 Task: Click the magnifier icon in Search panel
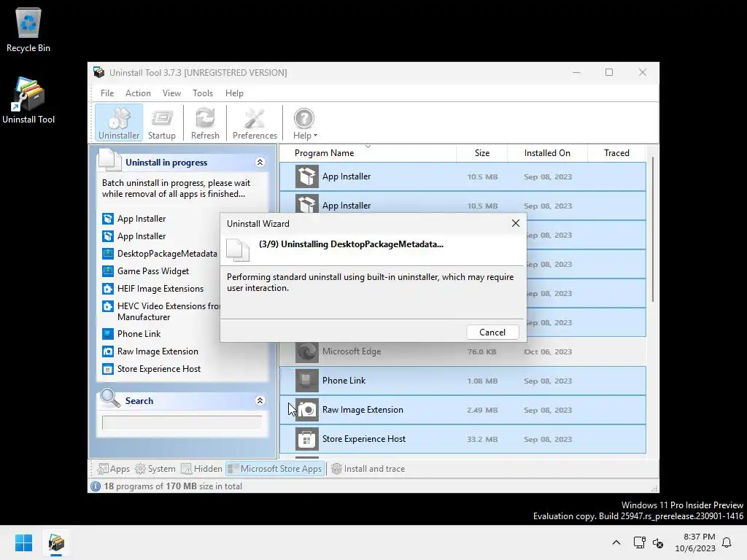110,398
